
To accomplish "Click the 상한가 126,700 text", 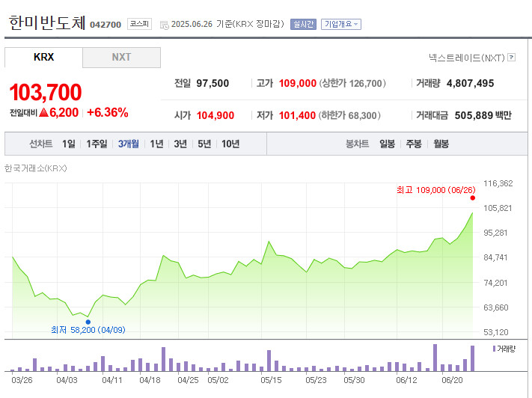I will click(352, 83).
